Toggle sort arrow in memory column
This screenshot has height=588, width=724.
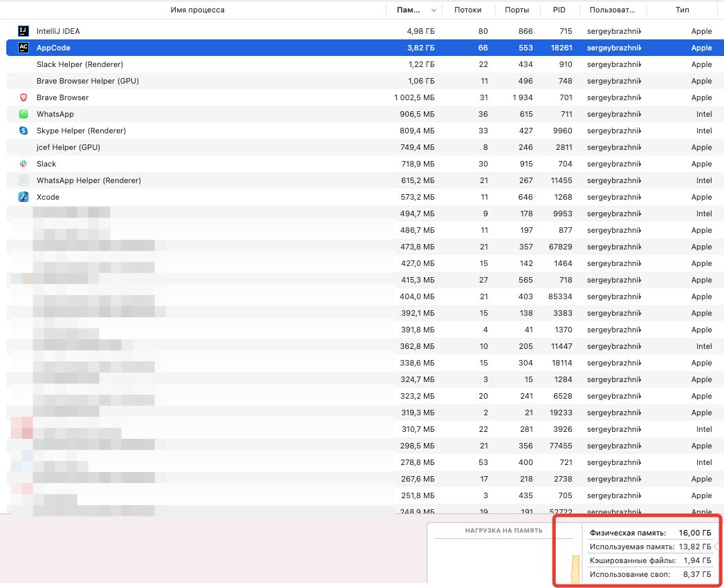click(434, 10)
